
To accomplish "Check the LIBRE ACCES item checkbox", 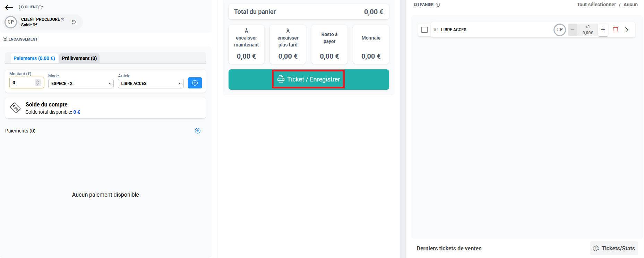I will tap(424, 30).
